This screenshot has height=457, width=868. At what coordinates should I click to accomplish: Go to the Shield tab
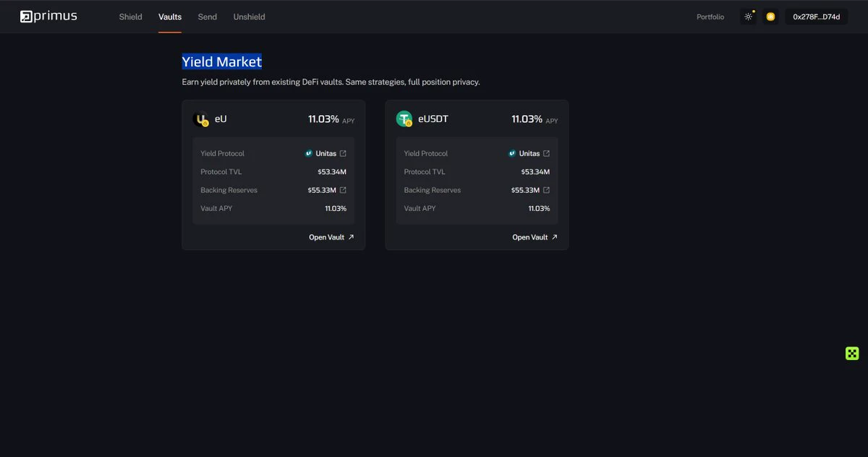click(131, 17)
